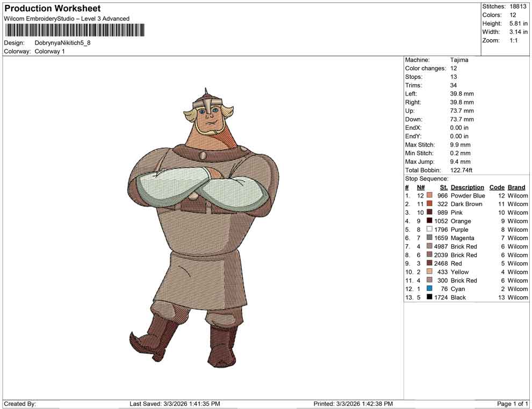Screen dimensions: 532x409
Task: Click the Stop Sequence label
Action: click(427, 179)
